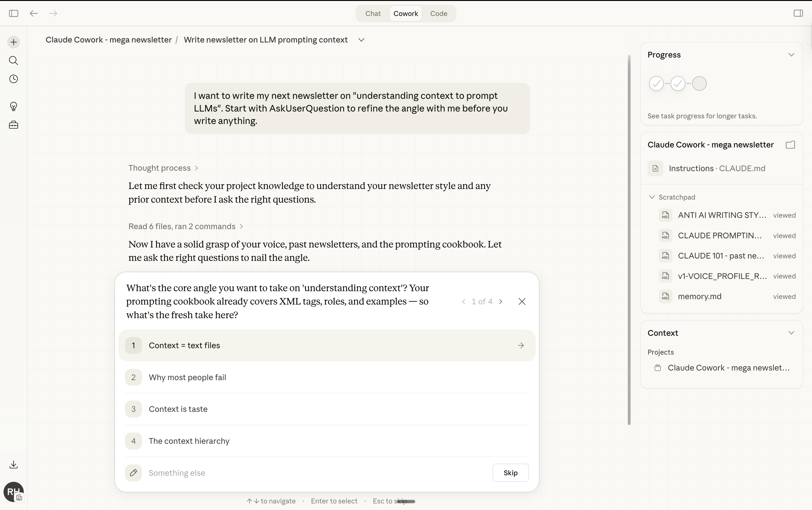Open project folder icon beside mega newsletter
Image resolution: width=812 pixels, height=510 pixels.
(x=790, y=145)
